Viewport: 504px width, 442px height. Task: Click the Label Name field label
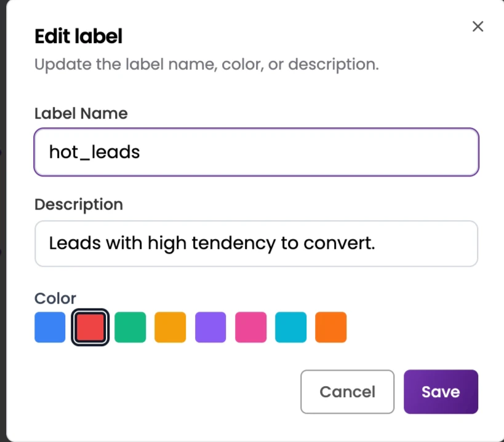pyautogui.click(x=81, y=113)
